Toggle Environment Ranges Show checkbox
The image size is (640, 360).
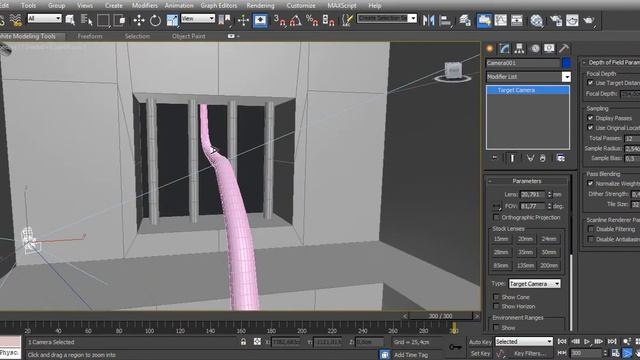496,327
